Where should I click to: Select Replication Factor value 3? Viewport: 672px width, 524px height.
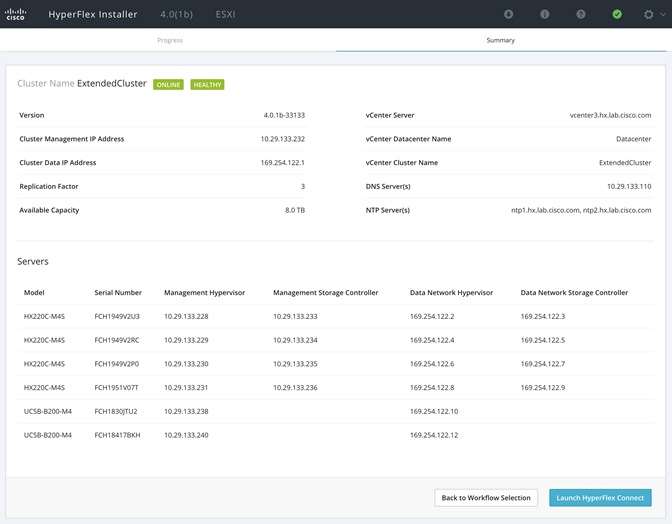303,186
